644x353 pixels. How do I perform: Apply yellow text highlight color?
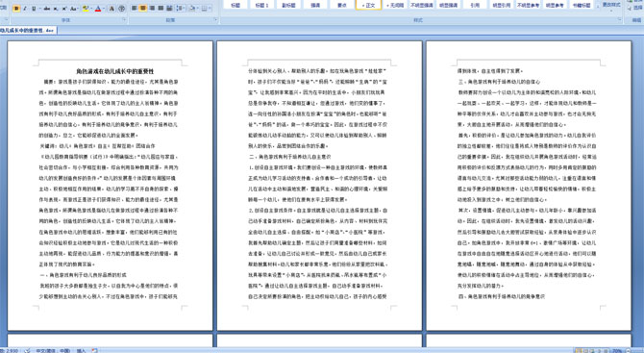click(x=86, y=9)
